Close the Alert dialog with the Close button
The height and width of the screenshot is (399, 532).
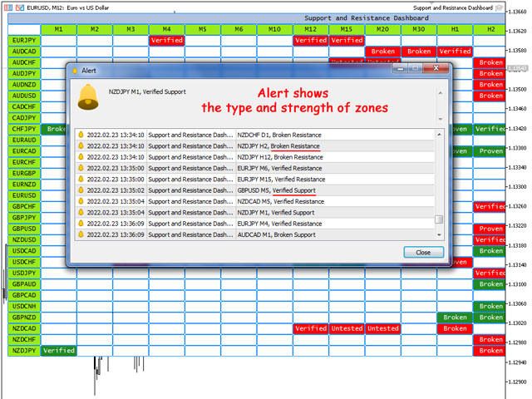pyautogui.click(x=423, y=252)
